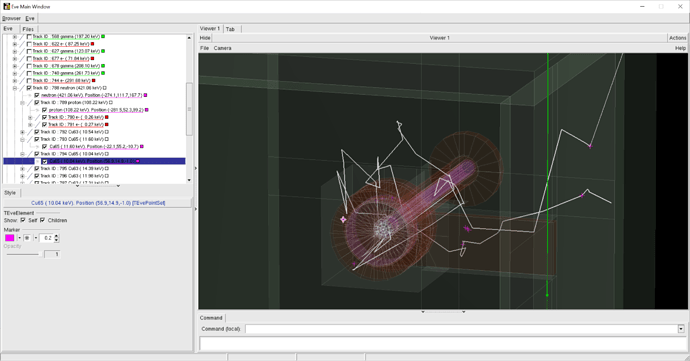Uncheck the Show Children checkbox
Viewport: 690px width, 361px height.
pos(42,220)
